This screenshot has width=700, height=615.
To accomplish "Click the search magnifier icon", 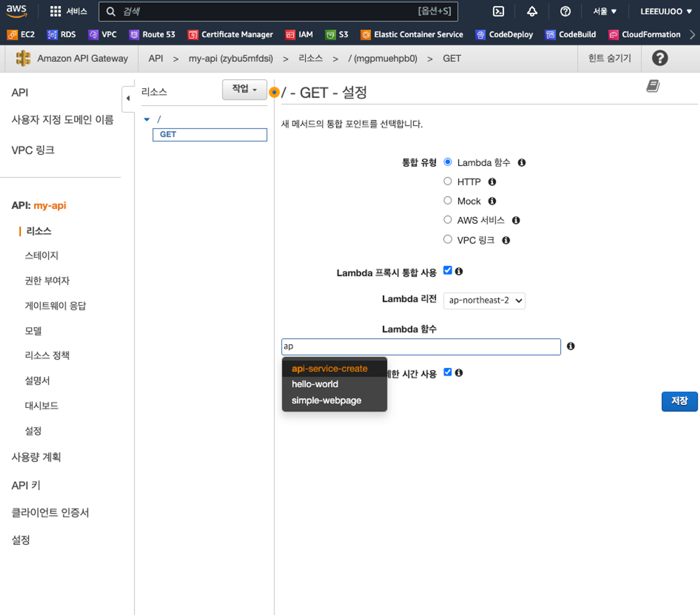I will (111, 12).
